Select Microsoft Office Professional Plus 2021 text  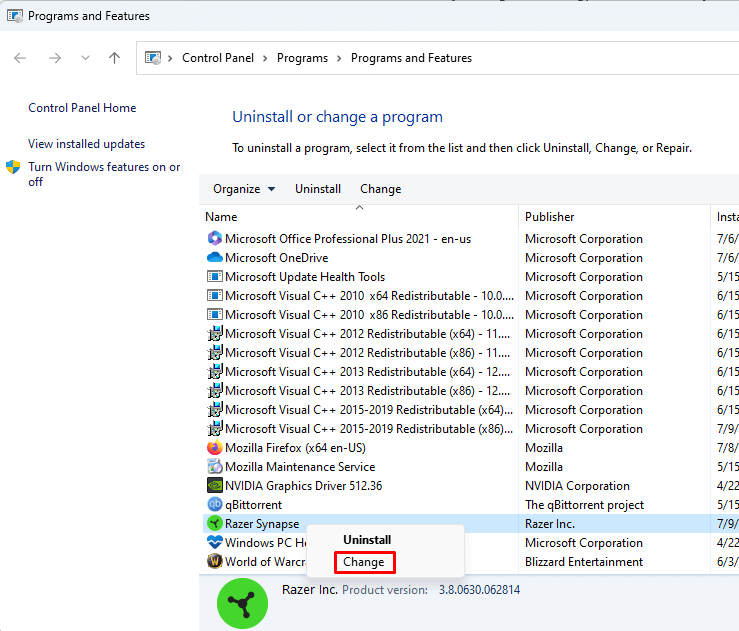(348, 239)
